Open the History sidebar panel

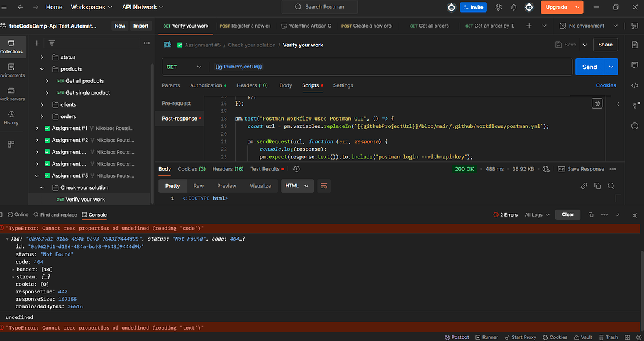11,117
